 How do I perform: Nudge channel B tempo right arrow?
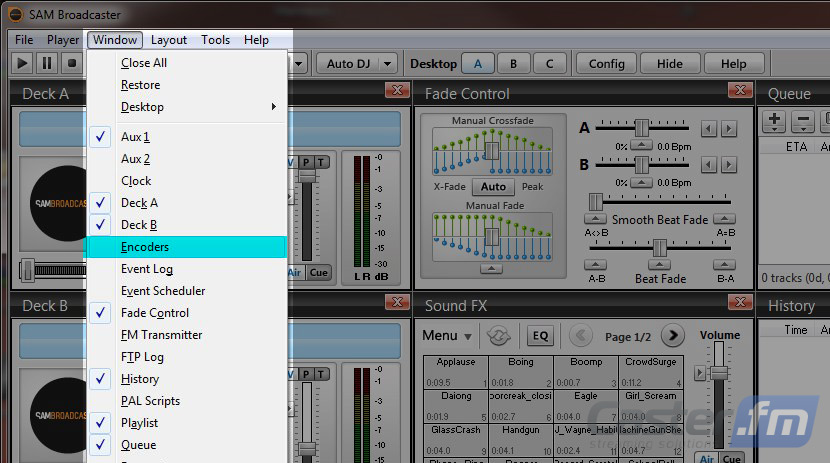[x=729, y=165]
